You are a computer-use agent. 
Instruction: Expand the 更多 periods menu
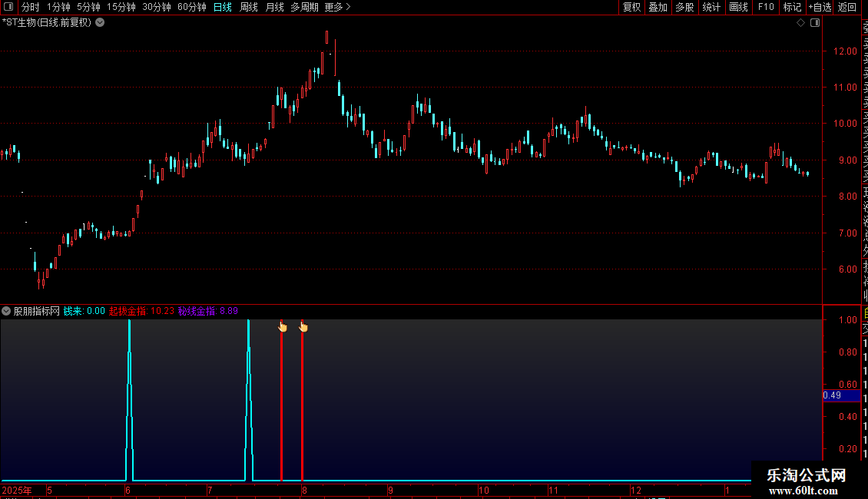pos(338,7)
